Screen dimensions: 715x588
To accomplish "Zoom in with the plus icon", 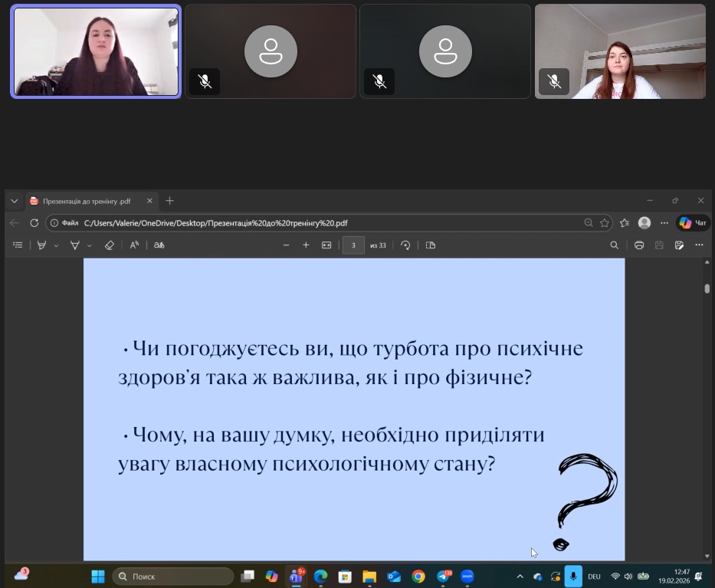I will [306, 245].
